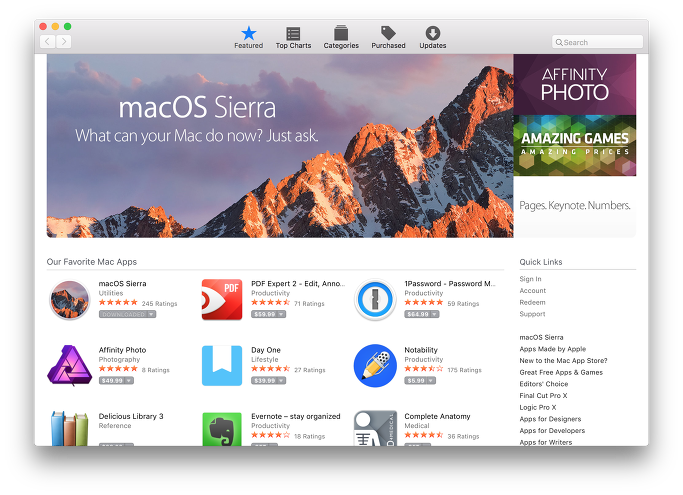Open the Pages Keynote Numbers banner
The image size is (683, 495).
(575, 207)
